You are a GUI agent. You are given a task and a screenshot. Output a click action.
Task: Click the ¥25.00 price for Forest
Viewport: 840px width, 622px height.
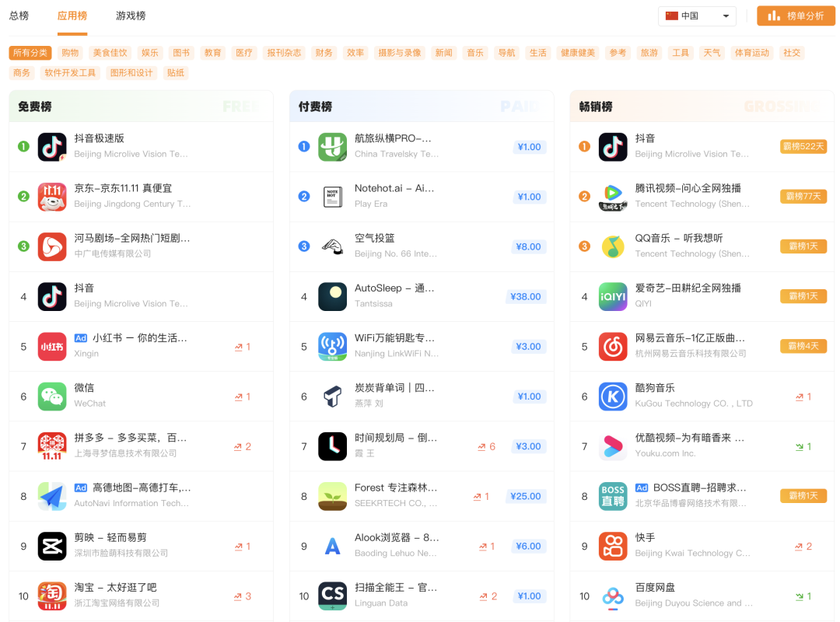526,496
